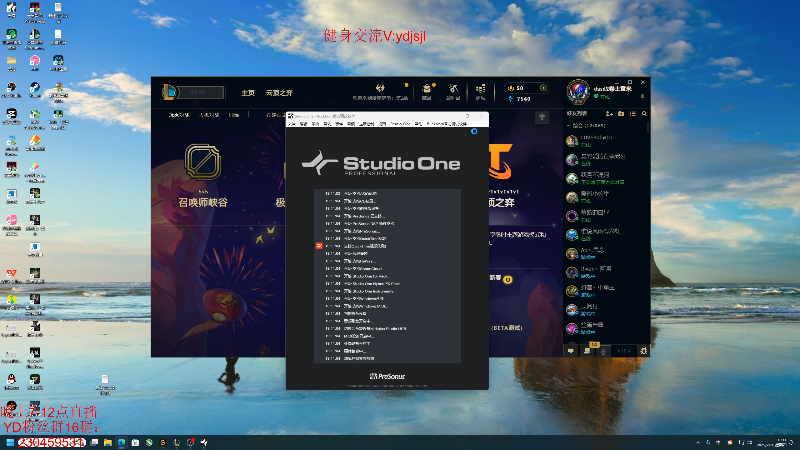Click the purchase RP button next to 50

543,88
